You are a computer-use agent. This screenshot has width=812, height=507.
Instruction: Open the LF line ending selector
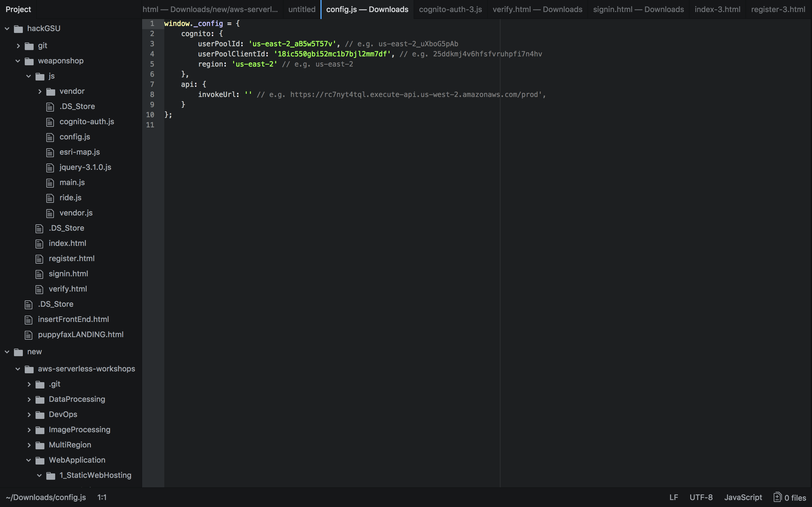tap(673, 497)
